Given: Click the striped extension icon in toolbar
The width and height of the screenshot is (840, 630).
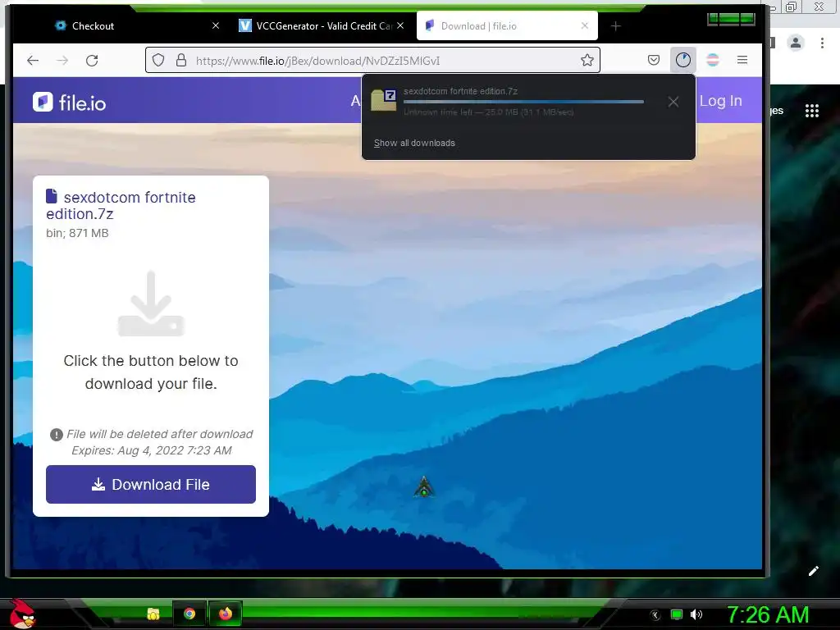Looking at the screenshot, I should [713, 60].
